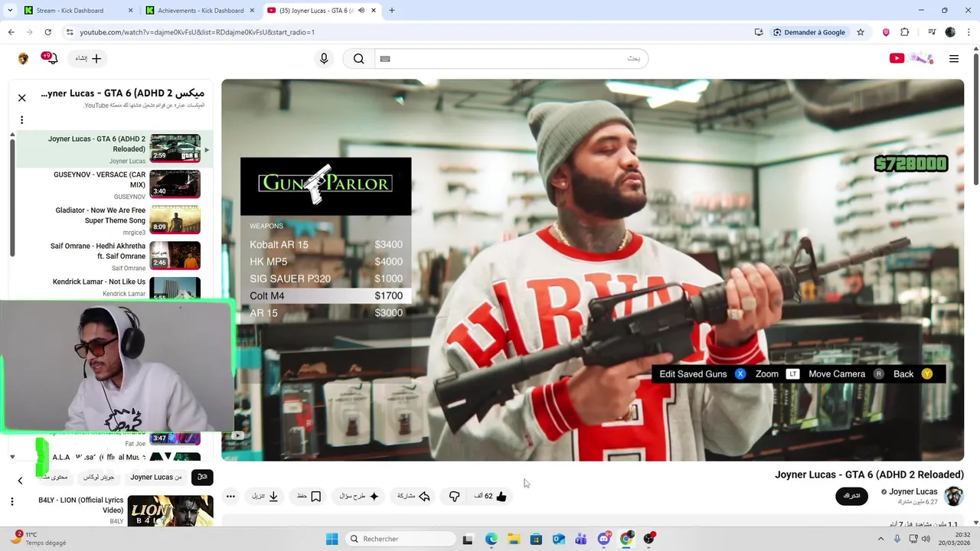This screenshot has height=551, width=980.
Task: Click the playlist scroll down arrow
Action: [x=12, y=457]
